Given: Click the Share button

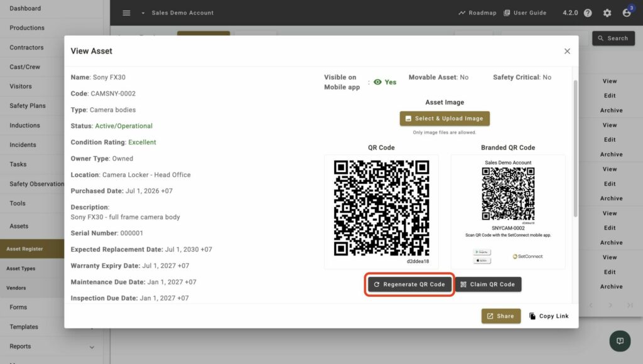Looking at the screenshot, I should click(500, 316).
